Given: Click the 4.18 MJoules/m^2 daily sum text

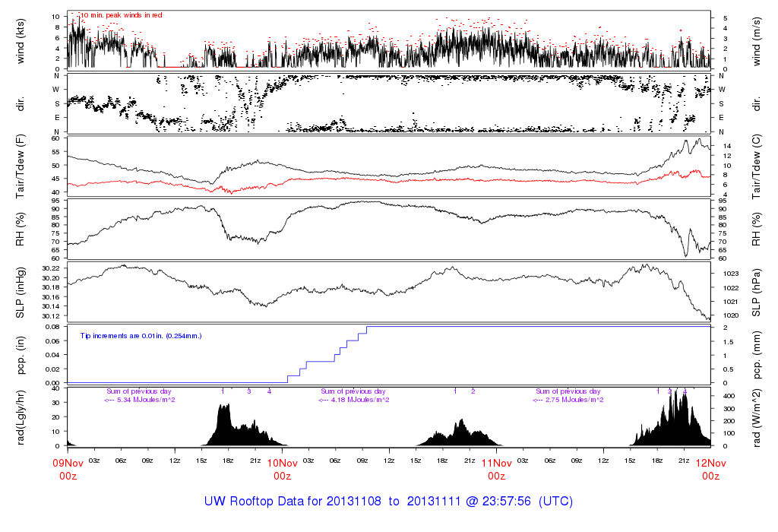Looking at the screenshot, I should tap(354, 400).
